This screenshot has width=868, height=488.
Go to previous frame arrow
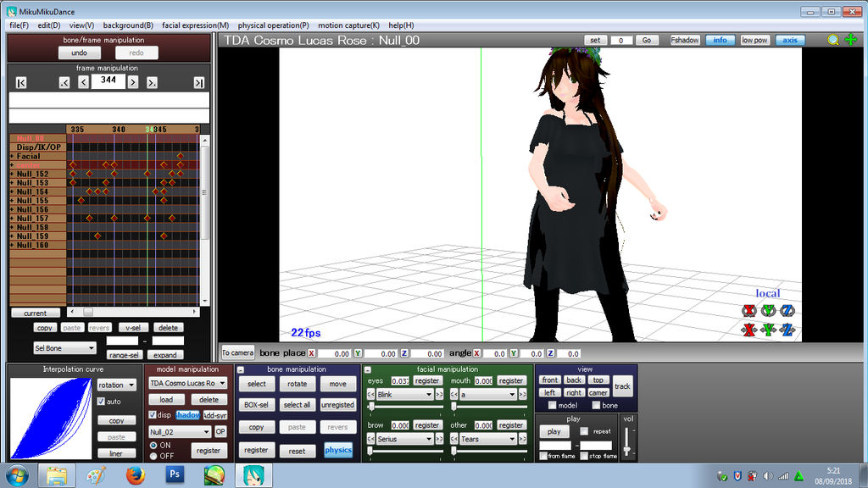[83, 82]
